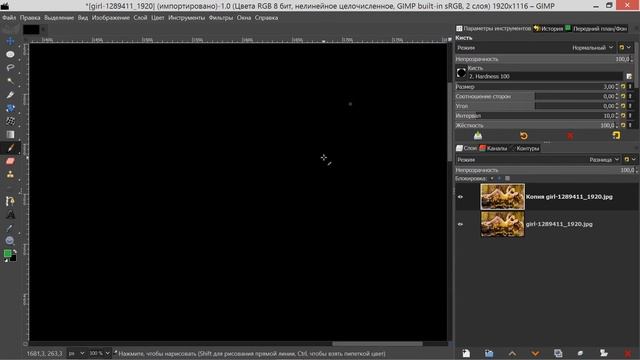Delete tool preset red X icon
The image size is (640, 360).
point(570,136)
